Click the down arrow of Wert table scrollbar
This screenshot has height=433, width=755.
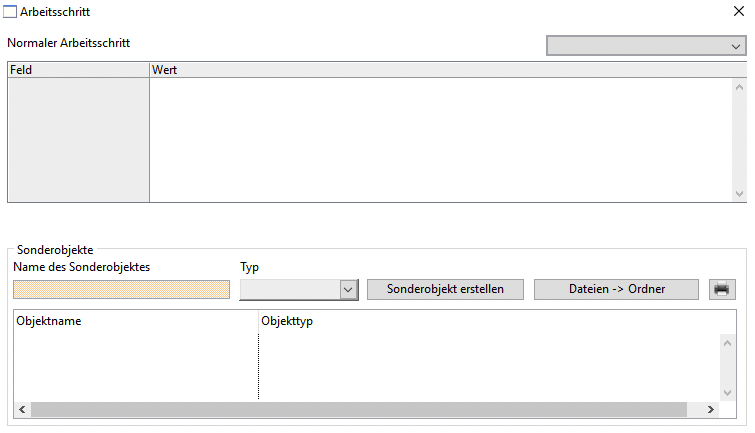(739, 193)
